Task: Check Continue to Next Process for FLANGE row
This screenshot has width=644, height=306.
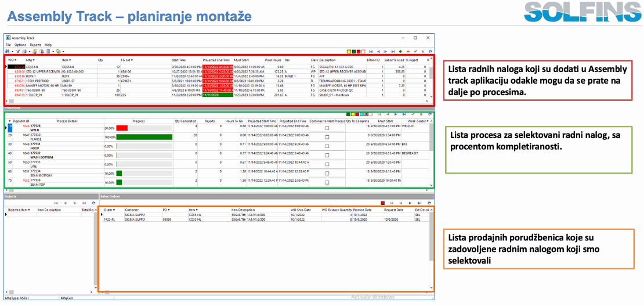Action: [327, 135]
